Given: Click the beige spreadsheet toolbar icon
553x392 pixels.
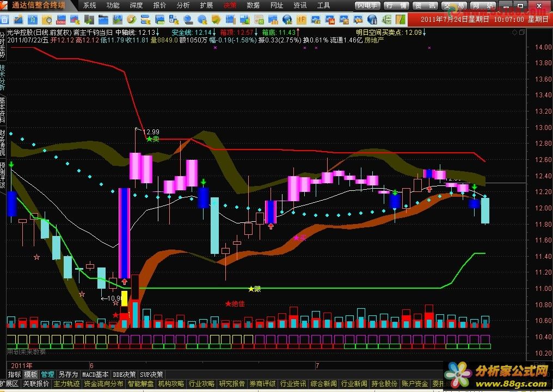Looking at the screenshot, I should pos(259,20).
